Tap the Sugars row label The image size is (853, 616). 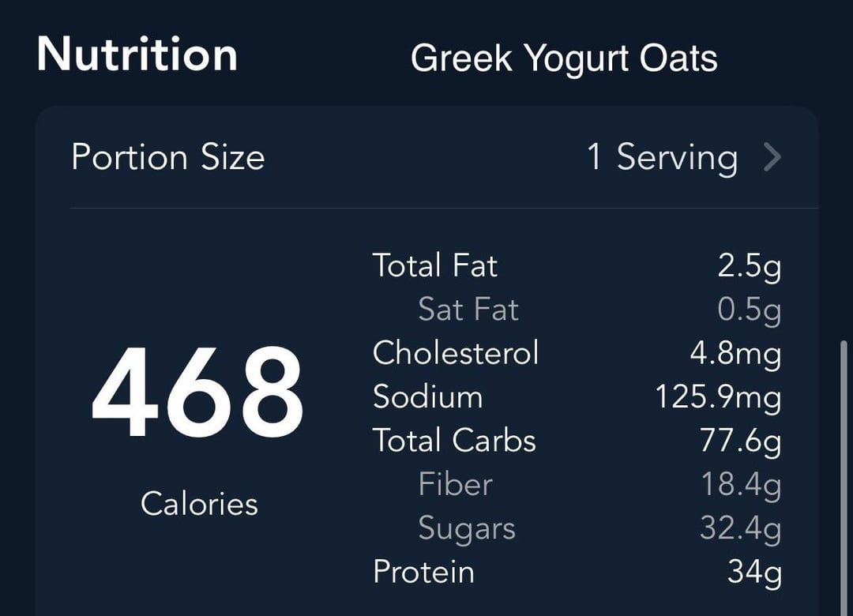pyautogui.click(x=467, y=529)
